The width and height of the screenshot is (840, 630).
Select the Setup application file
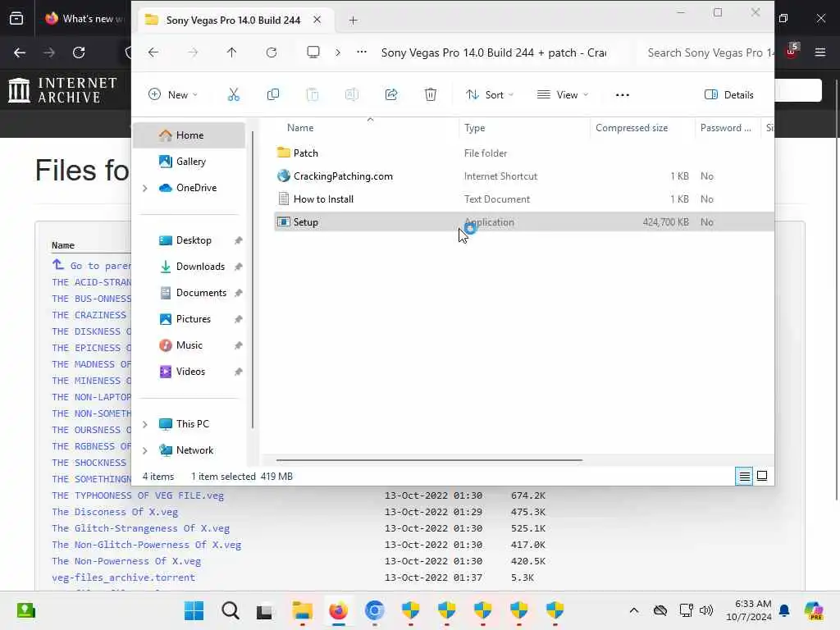coord(523,222)
